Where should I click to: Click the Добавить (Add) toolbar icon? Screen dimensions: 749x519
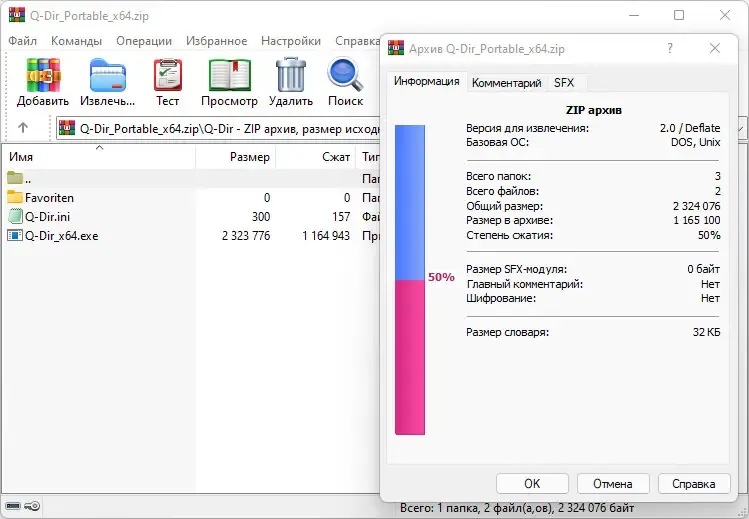click(x=43, y=75)
